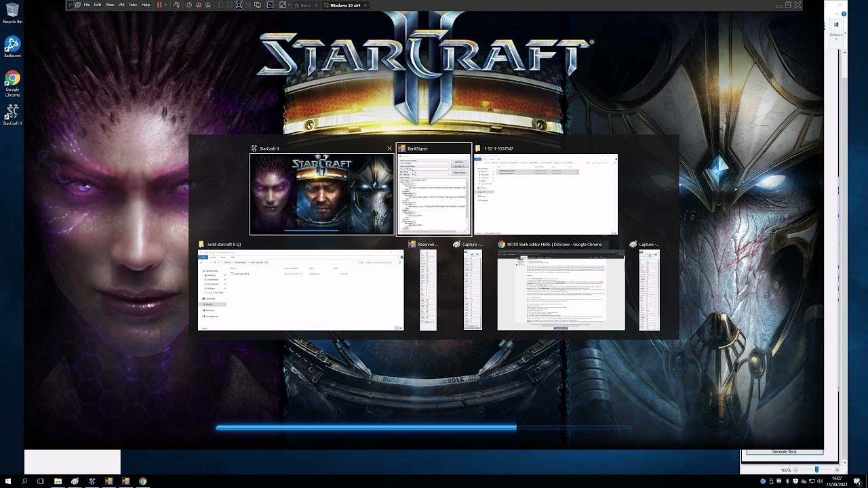Click the stretch guest display icon
Screen dimensions: 868x488
click(283, 5)
